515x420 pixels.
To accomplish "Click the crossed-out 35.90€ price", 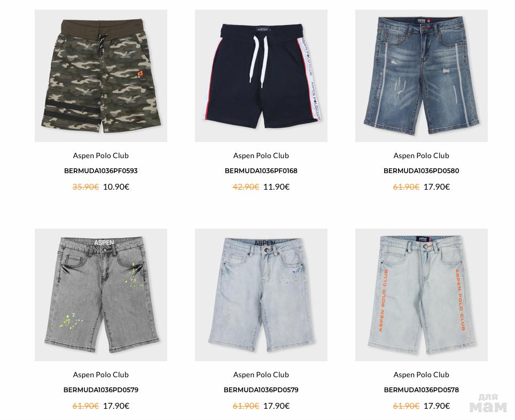I will point(85,187).
